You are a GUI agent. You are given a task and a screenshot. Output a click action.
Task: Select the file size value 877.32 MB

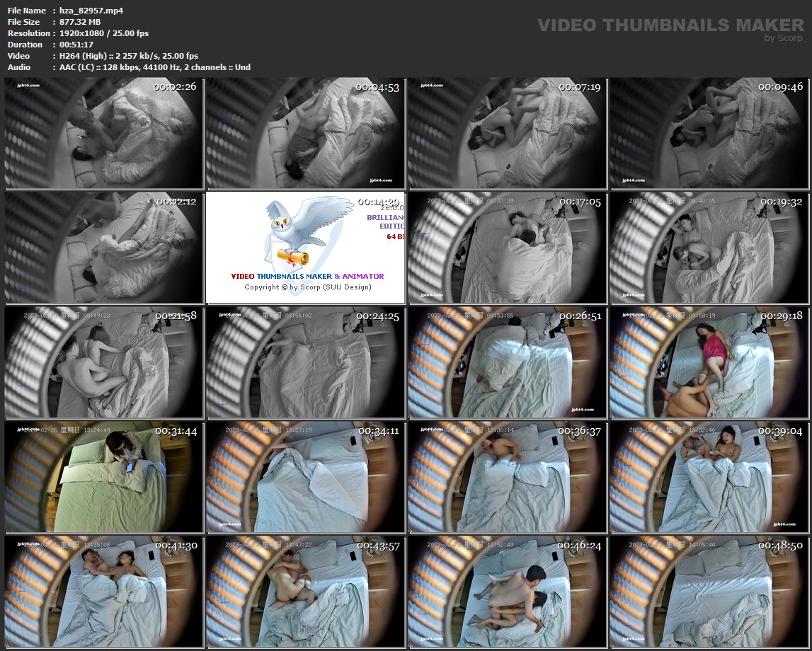pyautogui.click(x=80, y=22)
